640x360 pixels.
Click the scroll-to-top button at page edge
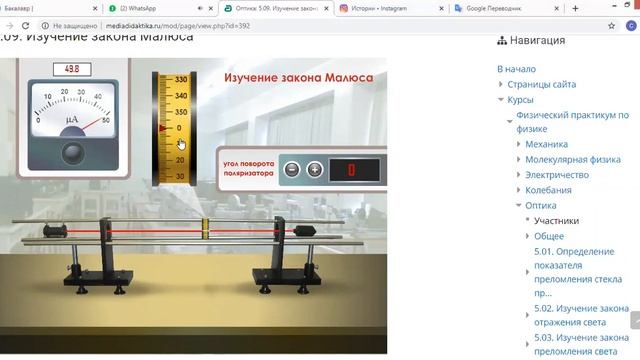click(635, 320)
